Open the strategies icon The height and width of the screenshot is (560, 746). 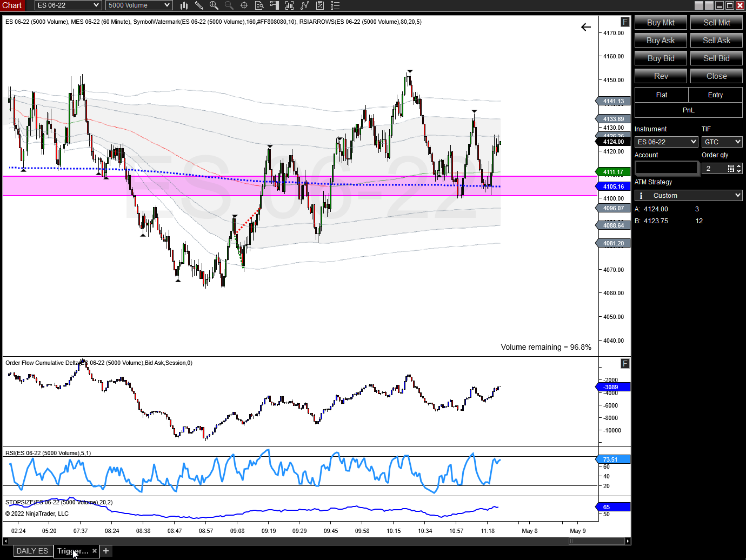click(x=320, y=5)
